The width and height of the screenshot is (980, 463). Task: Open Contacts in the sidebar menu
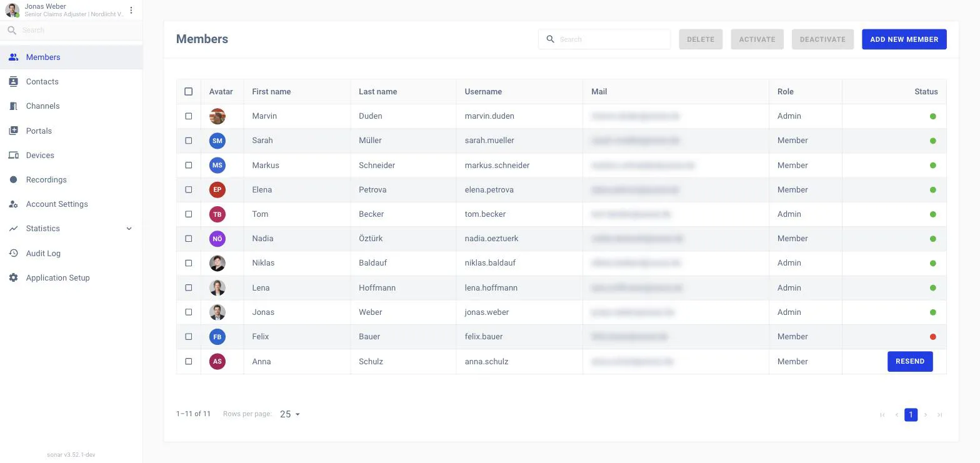pos(71,81)
